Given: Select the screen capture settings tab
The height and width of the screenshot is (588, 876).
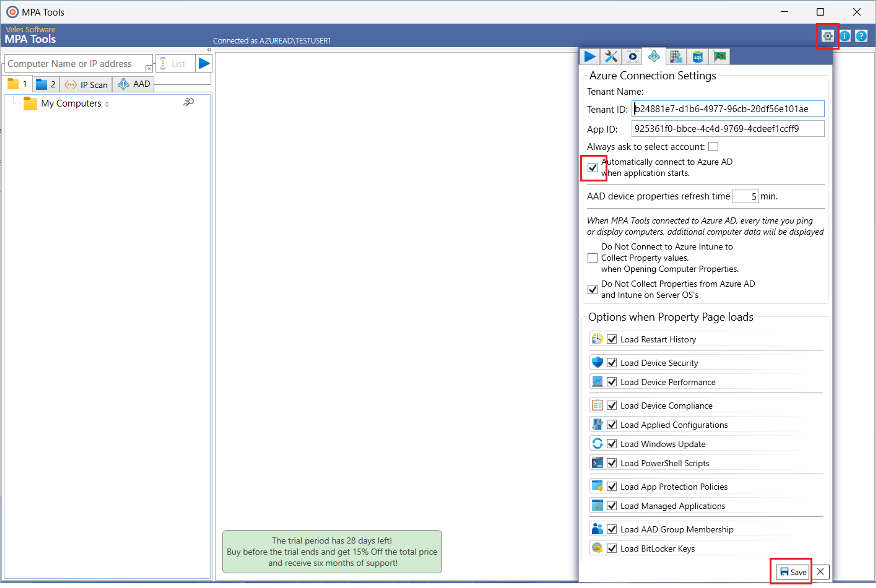Looking at the screenshot, I should coord(632,57).
